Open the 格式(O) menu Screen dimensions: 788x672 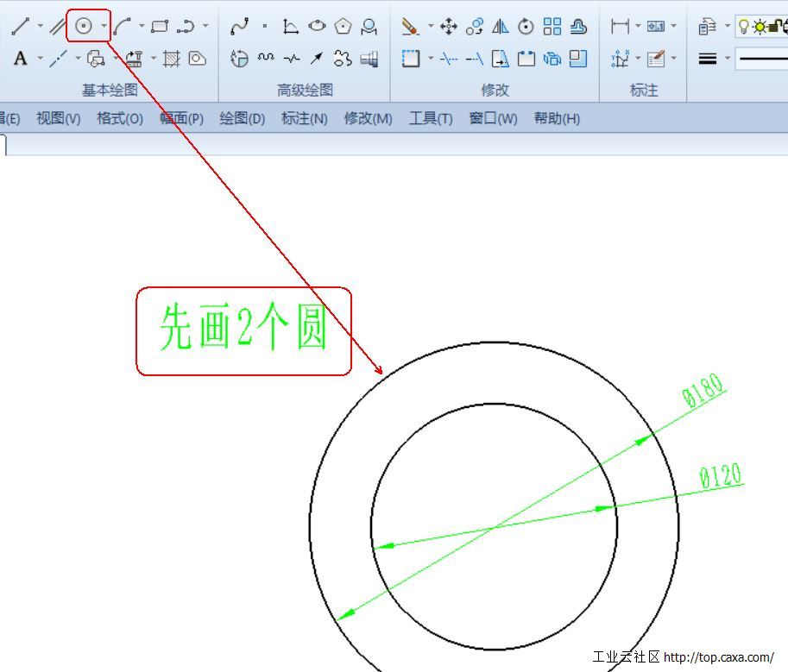pyautogui.click(x=120, y=118)
